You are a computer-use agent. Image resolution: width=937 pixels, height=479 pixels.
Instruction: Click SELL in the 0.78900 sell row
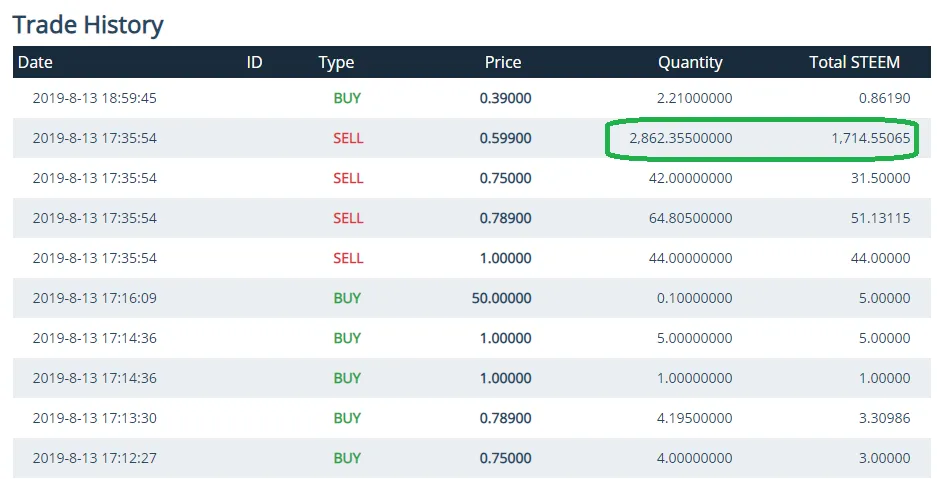(348, 218)
